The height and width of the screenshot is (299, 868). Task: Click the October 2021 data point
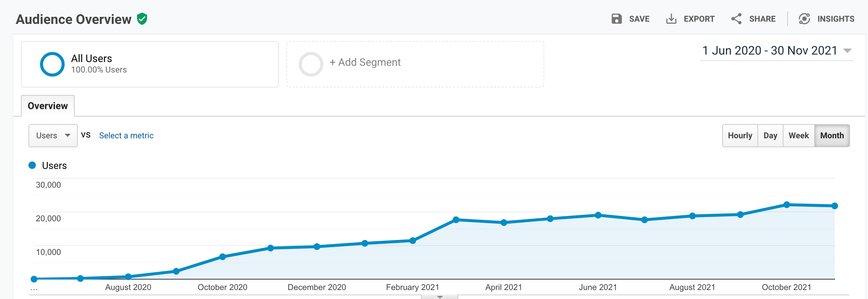pyautogui.click(x=787, y=205)
